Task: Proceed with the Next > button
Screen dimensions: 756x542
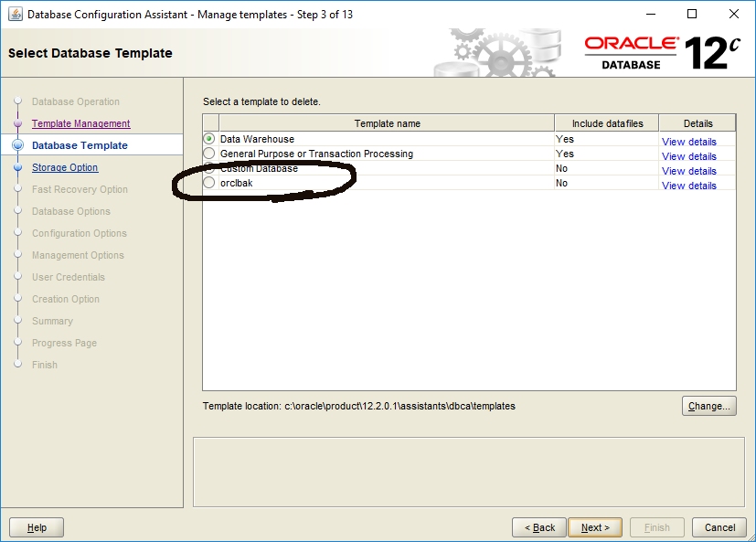Action: [x=595, y=527]
